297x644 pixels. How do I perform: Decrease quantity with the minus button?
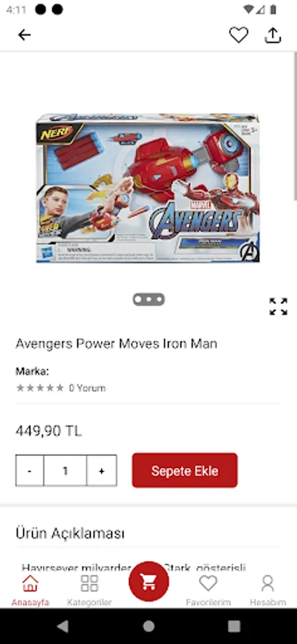pos(29,471)
